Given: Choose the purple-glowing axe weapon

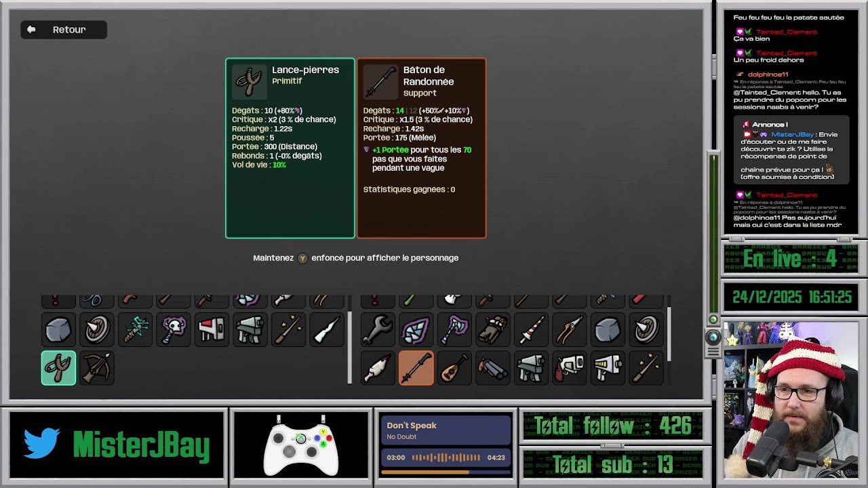Looking at the screenshot, I should pos(454,329).
